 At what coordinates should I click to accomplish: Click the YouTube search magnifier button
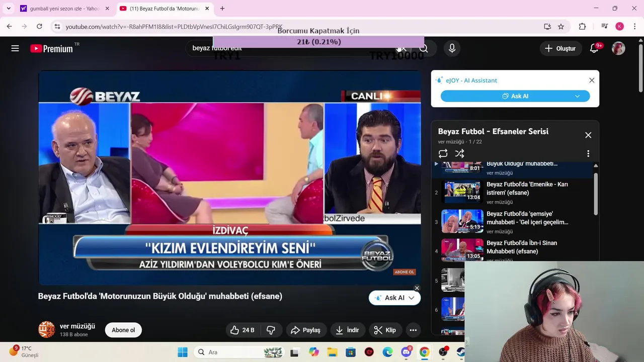pos(424,48)
